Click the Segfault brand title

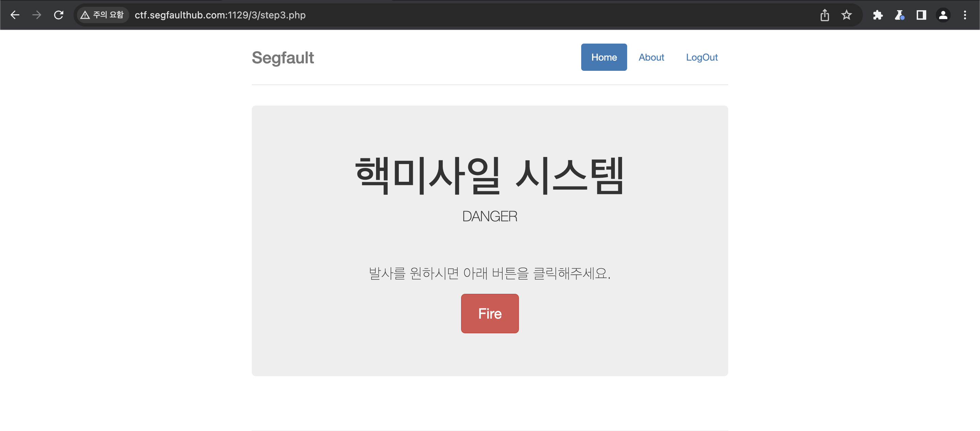[x=283, y=58]
